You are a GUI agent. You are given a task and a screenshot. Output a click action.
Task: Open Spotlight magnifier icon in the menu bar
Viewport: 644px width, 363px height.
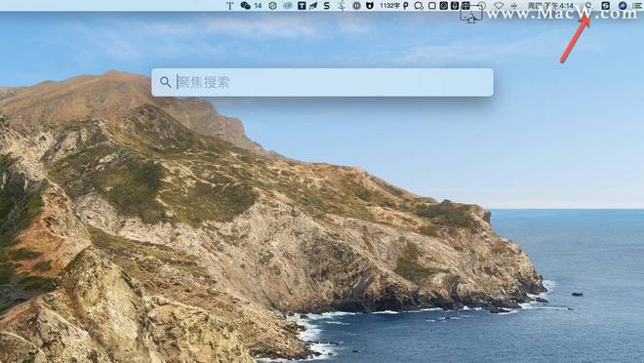pyautogui.click(x=588, y=5)
